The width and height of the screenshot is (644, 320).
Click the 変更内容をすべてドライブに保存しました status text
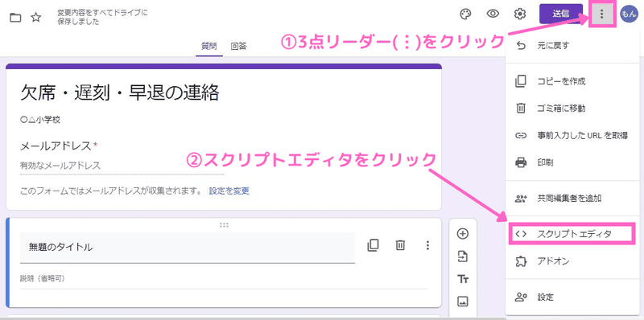(x=102, y=17)
